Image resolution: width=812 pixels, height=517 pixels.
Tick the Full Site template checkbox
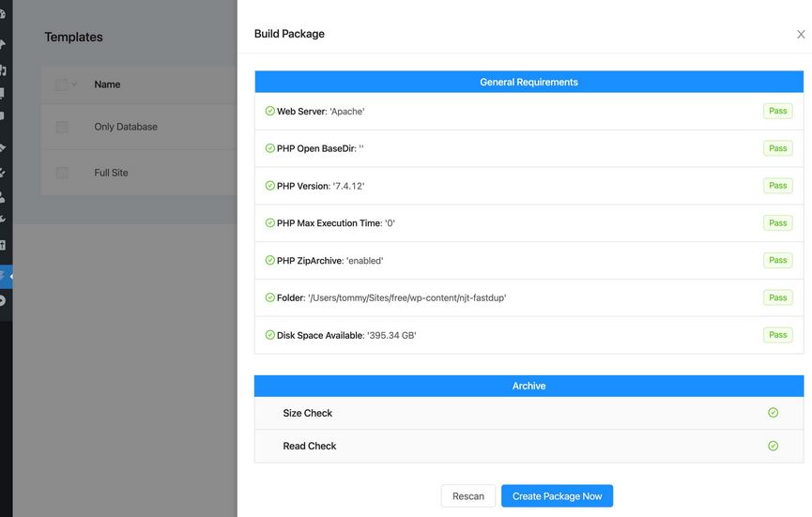pos(62,173)
